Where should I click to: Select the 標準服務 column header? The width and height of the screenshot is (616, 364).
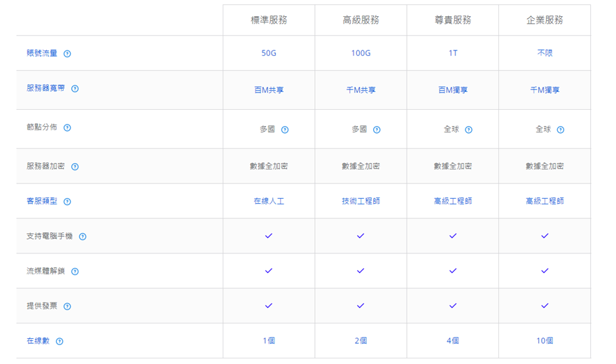pos(269,20)
